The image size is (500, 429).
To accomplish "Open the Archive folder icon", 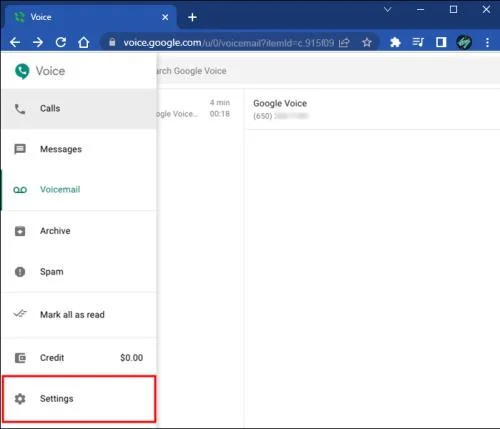I will [20, 231].
